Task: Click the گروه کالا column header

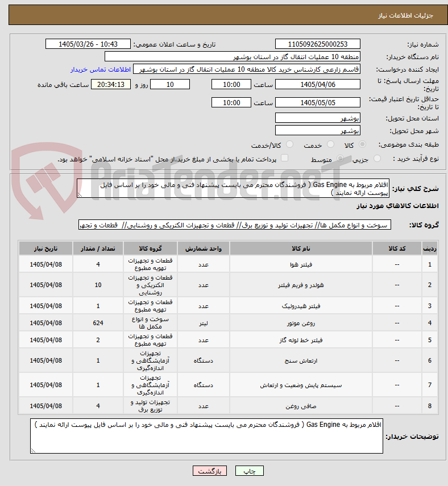Action: point(150,248)
